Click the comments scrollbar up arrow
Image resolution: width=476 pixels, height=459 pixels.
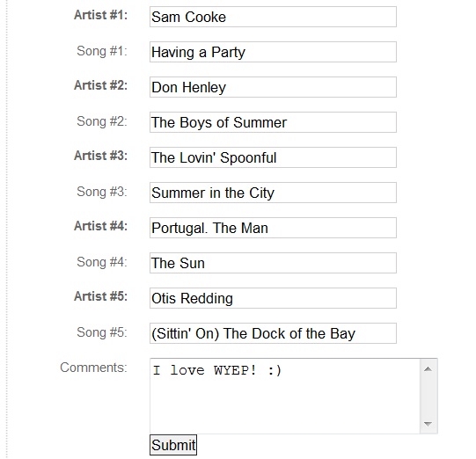click(x=428, y=369)
